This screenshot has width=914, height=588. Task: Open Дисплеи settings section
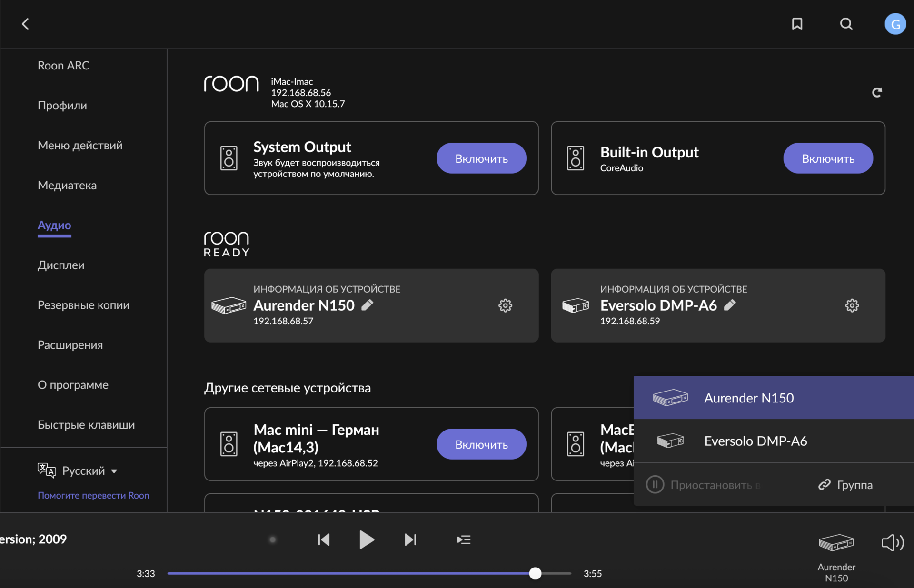click(61, 265)
